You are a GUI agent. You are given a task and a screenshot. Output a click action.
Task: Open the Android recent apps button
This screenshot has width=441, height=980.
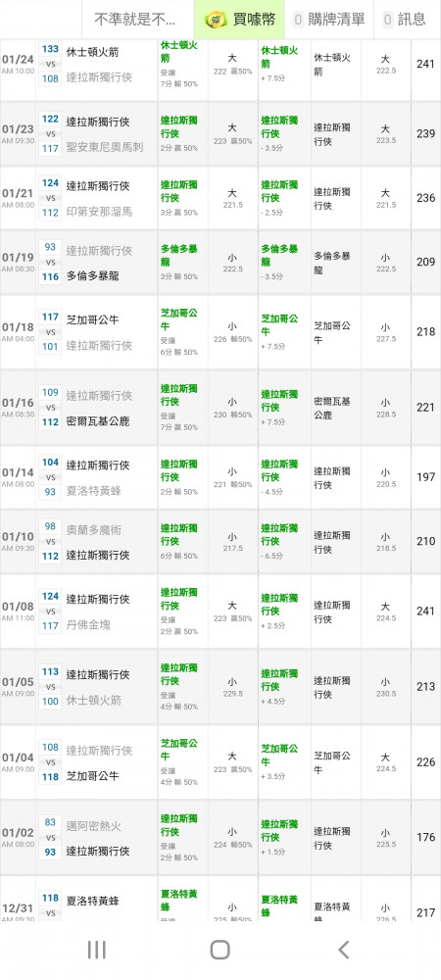pos(96,950)
